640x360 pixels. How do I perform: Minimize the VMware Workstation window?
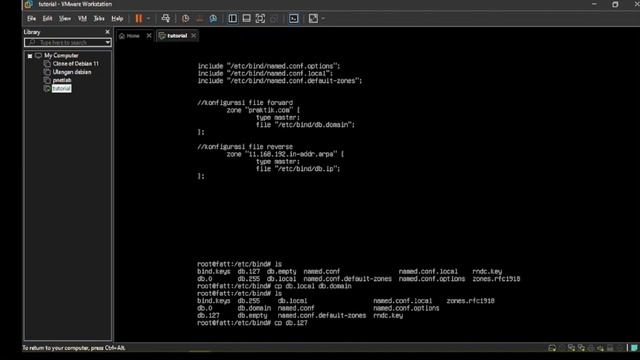click(x=594, y=4)
